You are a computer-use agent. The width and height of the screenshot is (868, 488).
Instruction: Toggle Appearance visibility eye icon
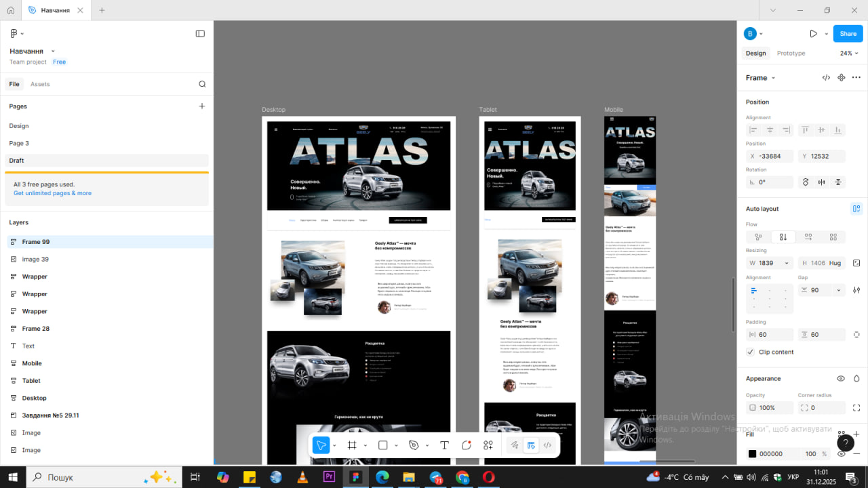(x=840, y=379)
